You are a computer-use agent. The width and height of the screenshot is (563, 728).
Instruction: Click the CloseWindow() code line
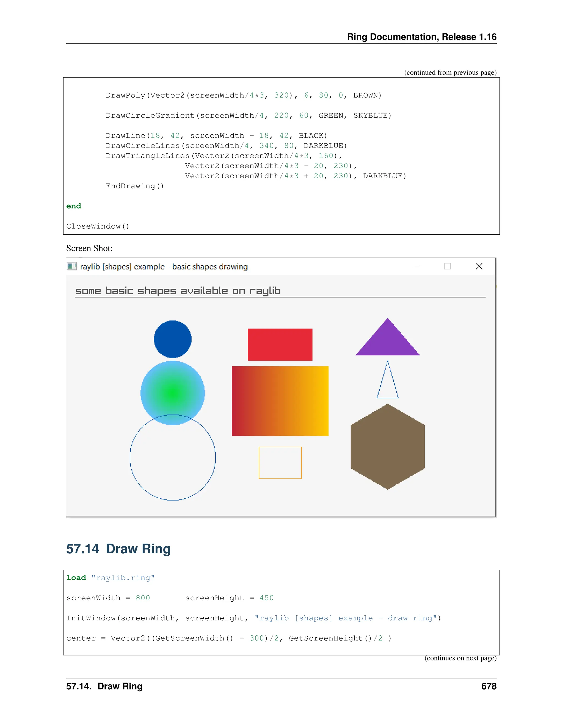97,226
